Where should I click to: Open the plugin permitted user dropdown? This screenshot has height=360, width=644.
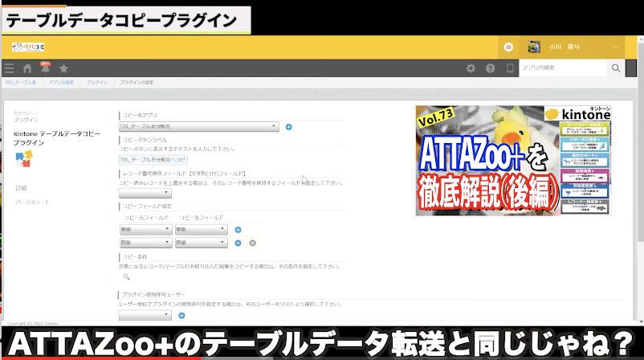[145, 316]
